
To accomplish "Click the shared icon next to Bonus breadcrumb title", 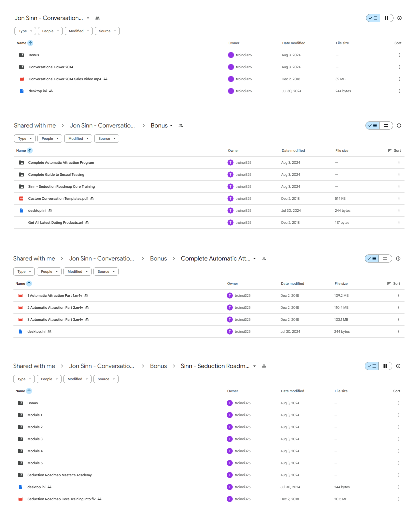I will pyautogui.click(x=181, y=125).
